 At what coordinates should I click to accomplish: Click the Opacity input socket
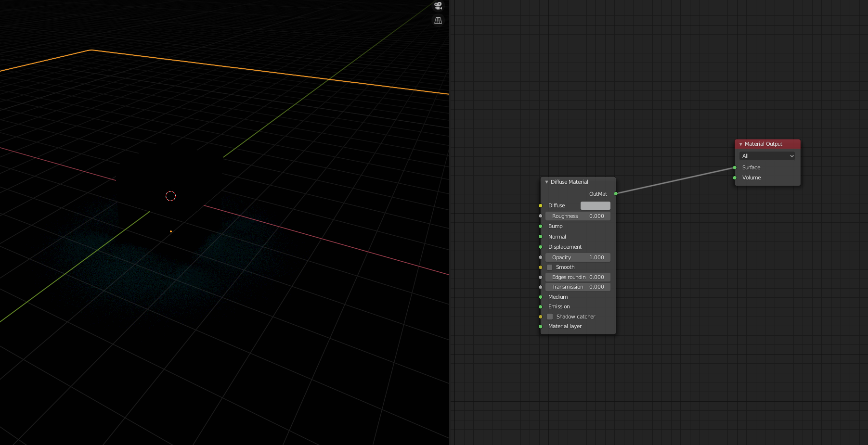[x=541, y=257]
